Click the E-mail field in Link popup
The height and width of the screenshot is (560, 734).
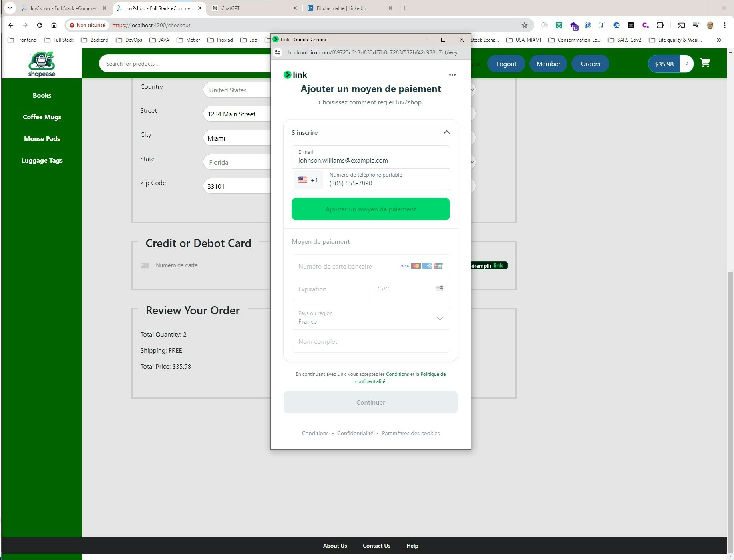[370, 157]
